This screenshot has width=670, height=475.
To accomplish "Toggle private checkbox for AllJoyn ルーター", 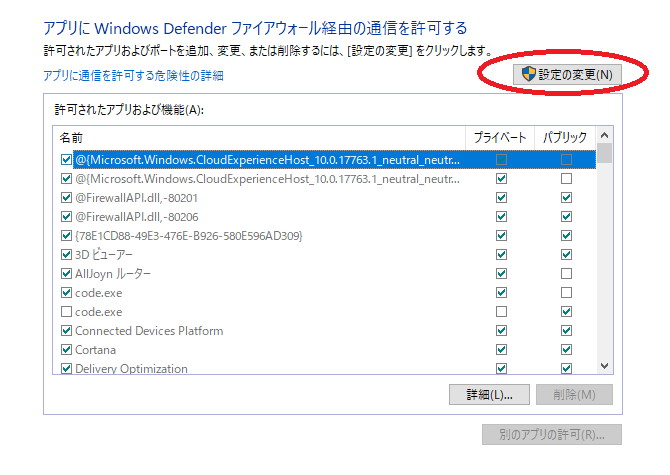I will [501, 273].
